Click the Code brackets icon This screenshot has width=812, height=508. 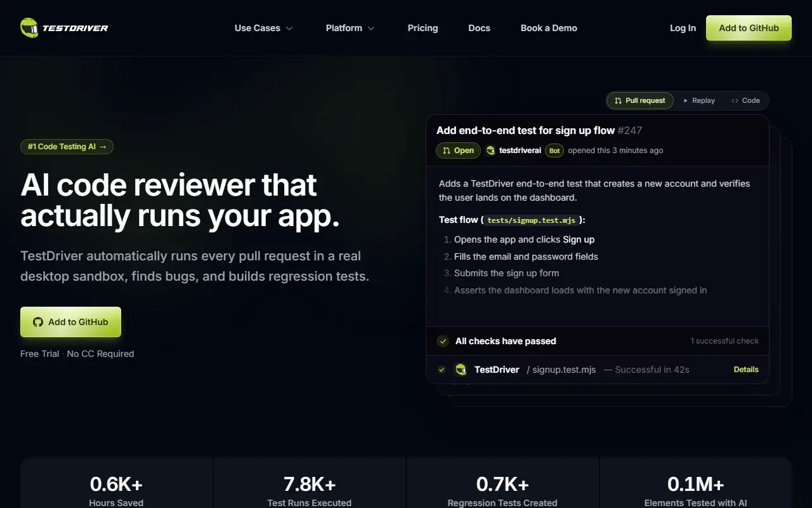click(735, 100)
